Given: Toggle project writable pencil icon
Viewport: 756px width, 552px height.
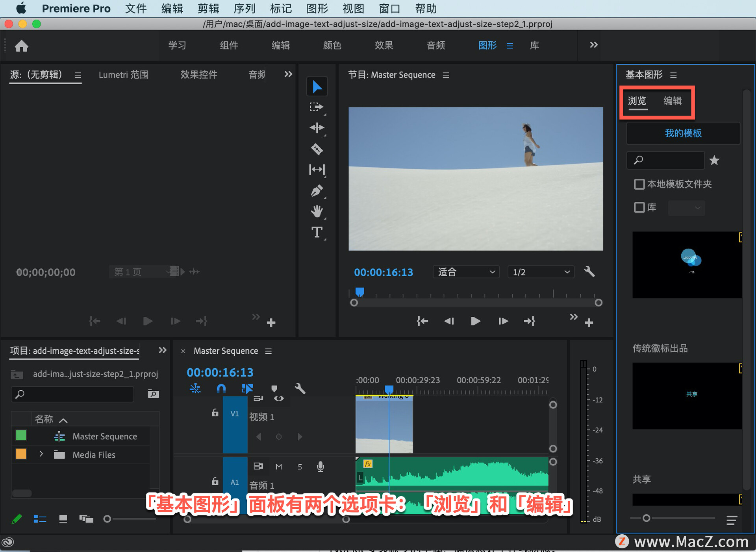Looking at the screenshot, I should (17, 519).
